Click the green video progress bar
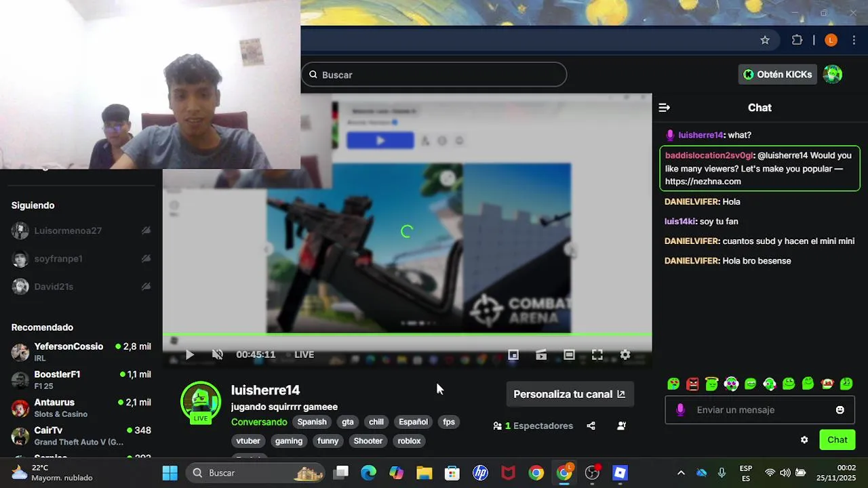Viewport: 868px width, 488px height. [407, 333]
